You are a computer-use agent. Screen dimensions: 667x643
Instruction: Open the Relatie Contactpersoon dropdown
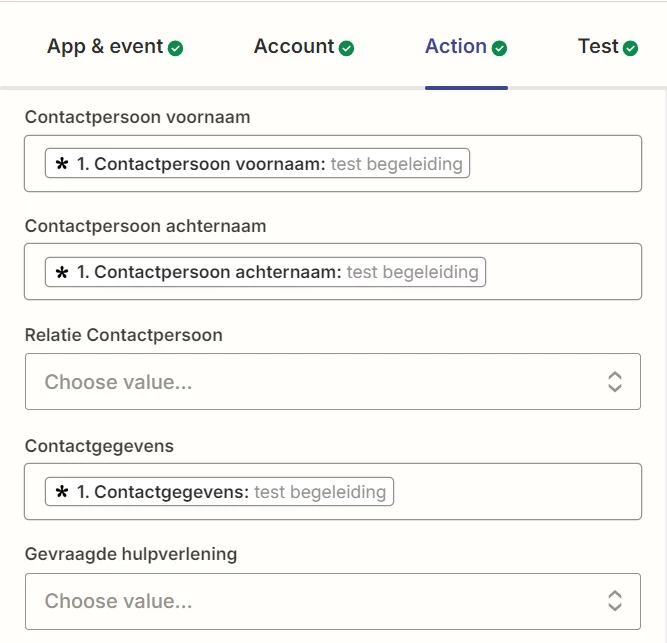click(x=320, y=381)
